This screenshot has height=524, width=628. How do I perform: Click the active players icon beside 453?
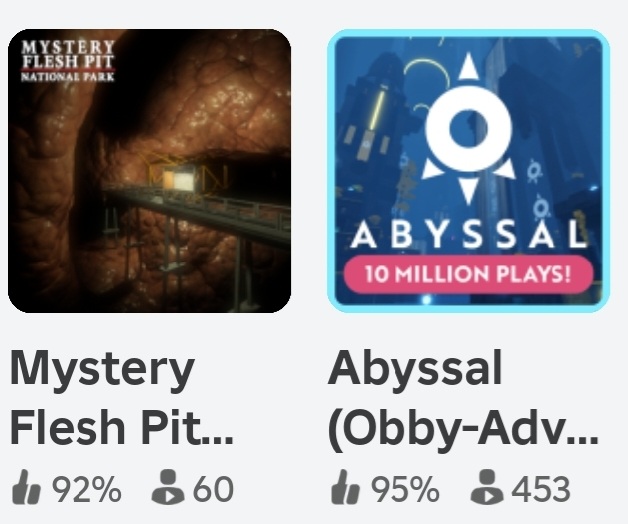487,487
